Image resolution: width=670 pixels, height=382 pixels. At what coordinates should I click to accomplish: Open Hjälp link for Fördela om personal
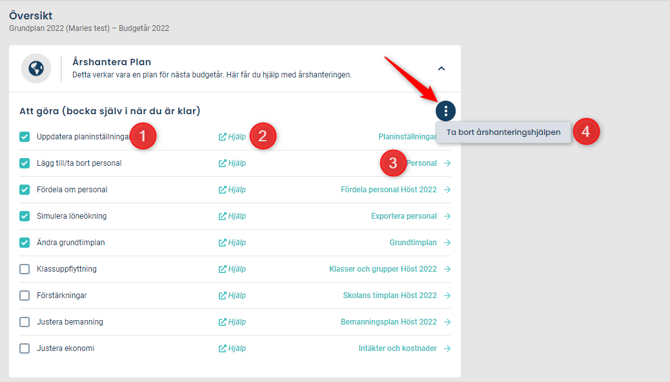coord(232,190)
